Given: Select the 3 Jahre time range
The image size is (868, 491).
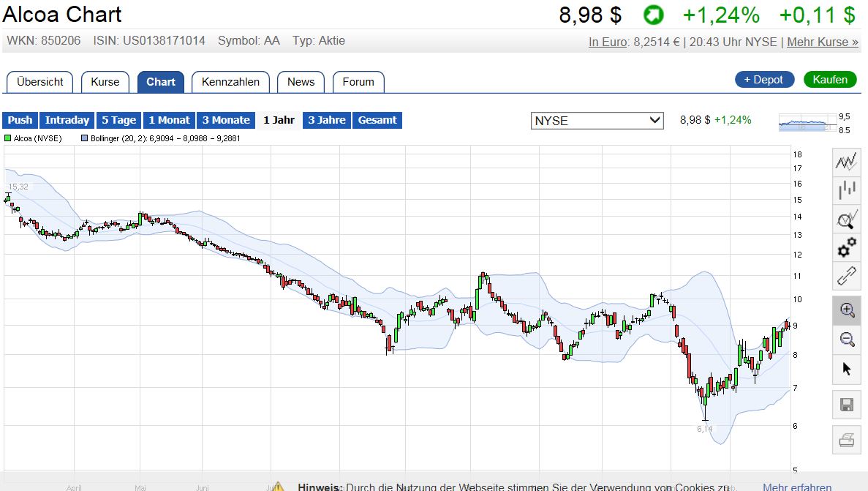Looking at the screenshot, I should (327, 120).
